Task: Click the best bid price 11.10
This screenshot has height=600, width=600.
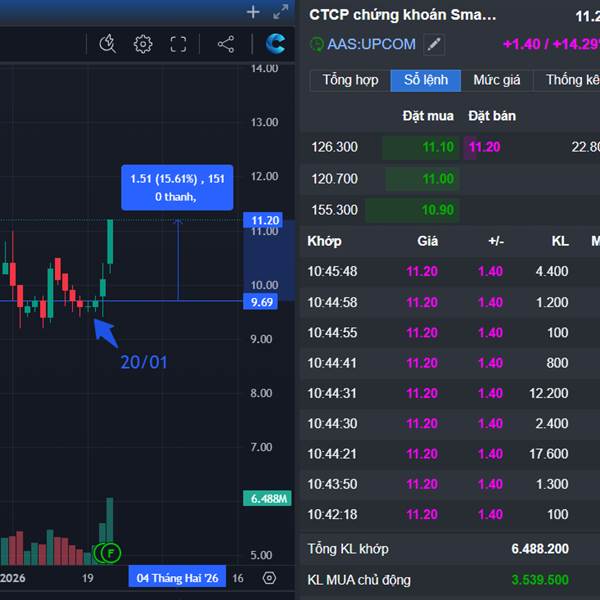Action: click(x=438, y=147)
